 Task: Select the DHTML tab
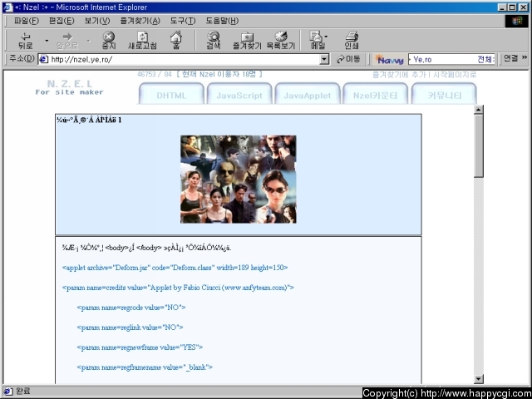[171, 94]
